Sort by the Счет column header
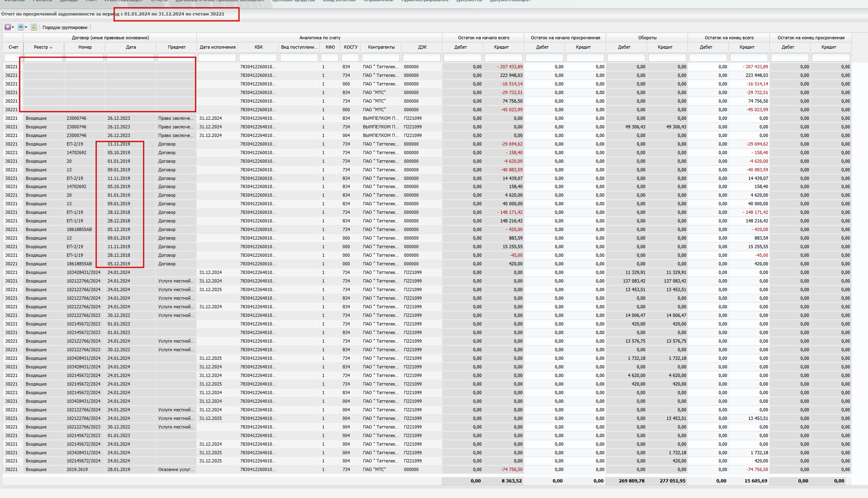The width and height of the screenshot is (868, 498). click(x=14, y=47)
